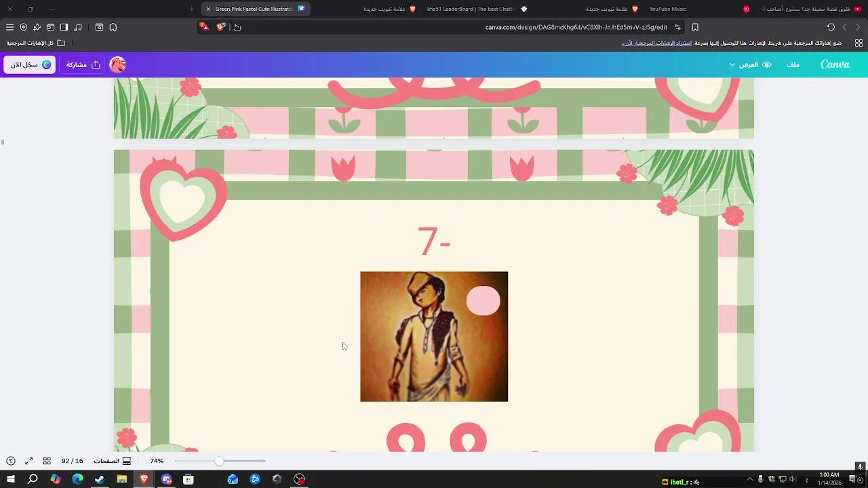This screenshot has height=488, width=868.
Task: Expand the system tray hidden icons chevron
Action: [x=749, y=479]
